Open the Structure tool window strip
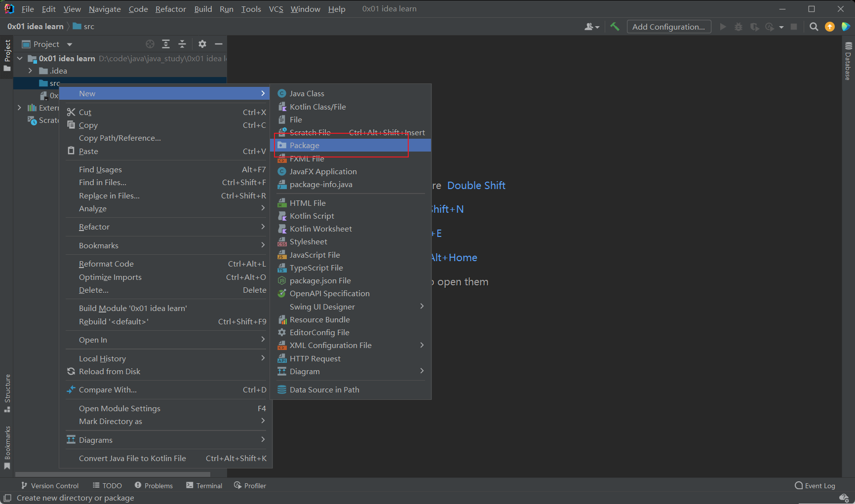 [7, 393]
